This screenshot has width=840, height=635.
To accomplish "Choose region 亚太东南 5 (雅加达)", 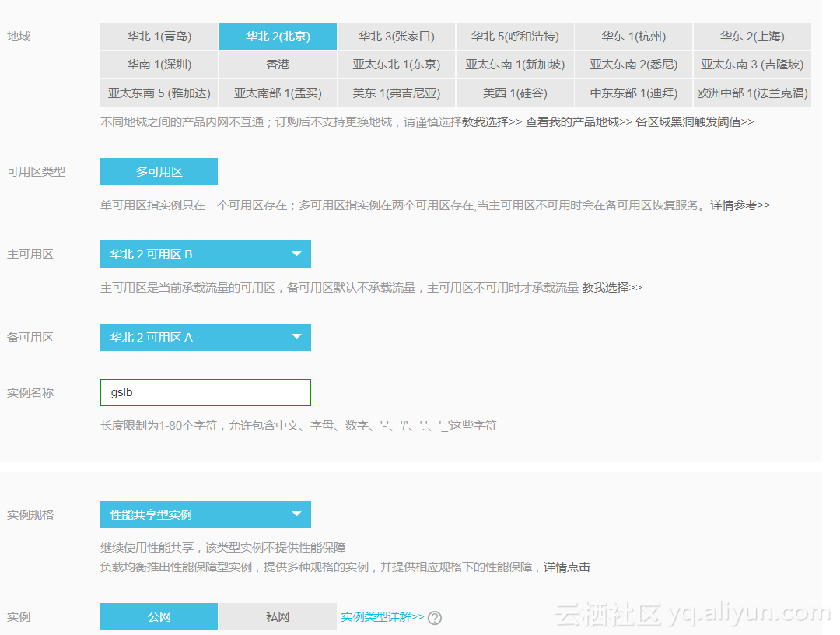I will [x=159, y=93].
